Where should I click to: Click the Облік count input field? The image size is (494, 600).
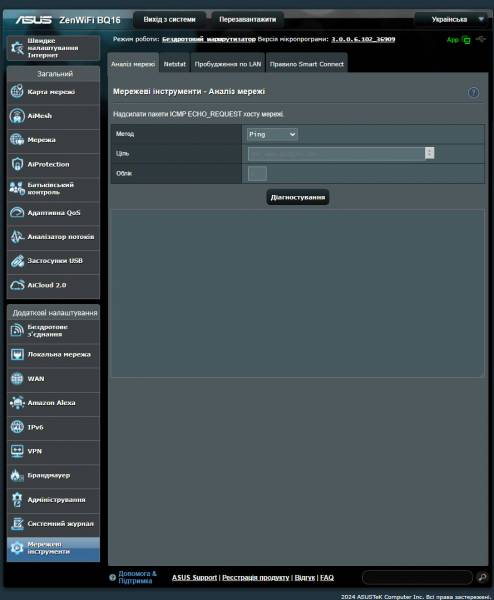[257, 173]
